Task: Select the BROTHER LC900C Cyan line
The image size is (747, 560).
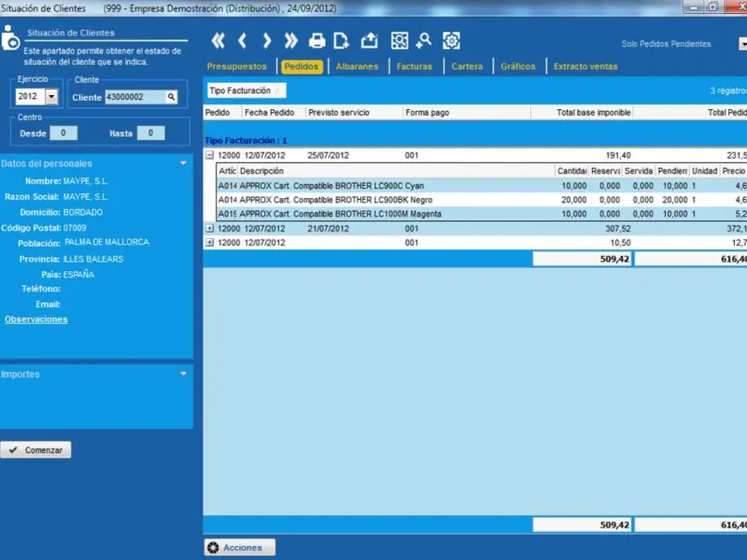Action: [482, 186]
